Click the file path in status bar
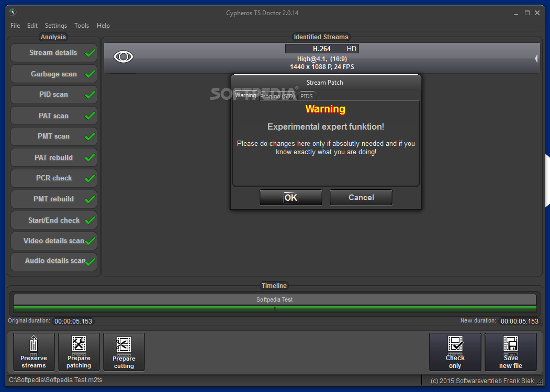 pyautogui.click(x=55, y=380)
